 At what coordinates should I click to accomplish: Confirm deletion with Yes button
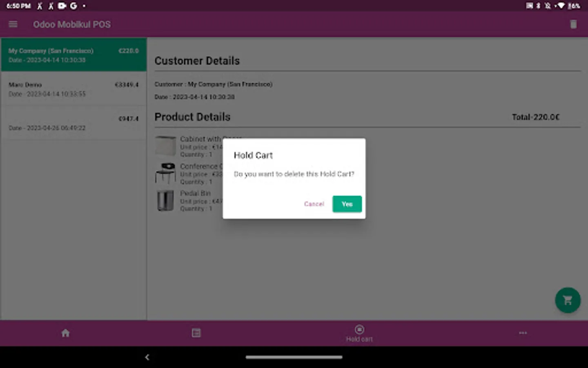(347, 204)
